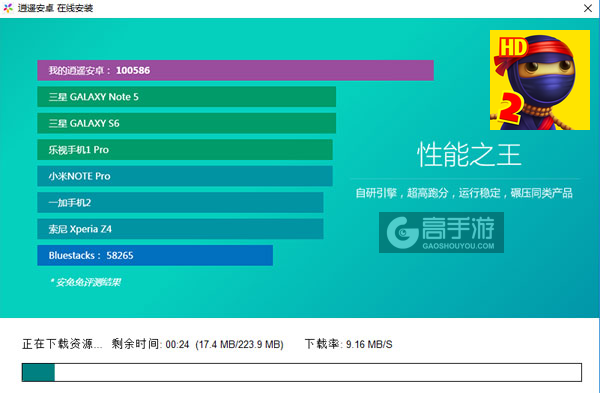This screenshot has width=600, height=393.
Task: Select the 三星 GALAXY Note 5 bar
Action: [x=187, y=97]
